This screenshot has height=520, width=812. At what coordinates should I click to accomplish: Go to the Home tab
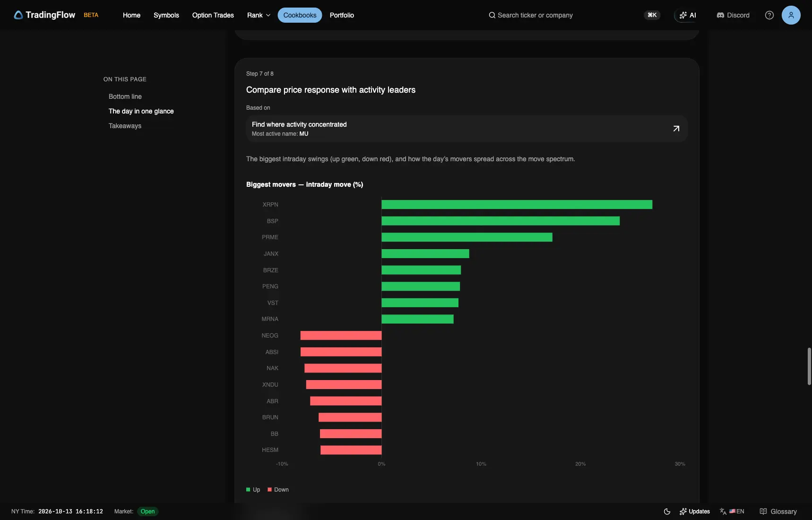(x=131, y=15)
